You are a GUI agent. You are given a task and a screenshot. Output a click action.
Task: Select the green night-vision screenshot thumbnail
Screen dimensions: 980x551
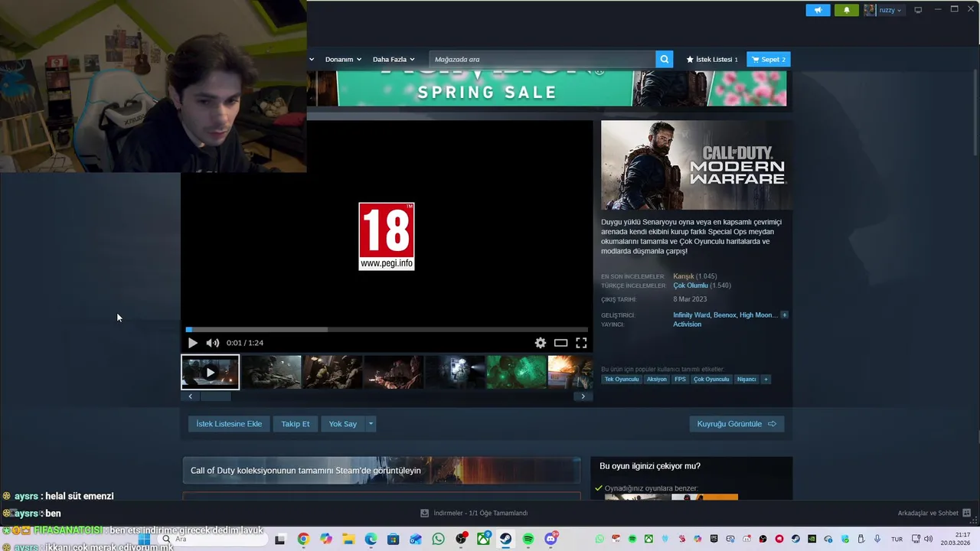tap(516, 372)
